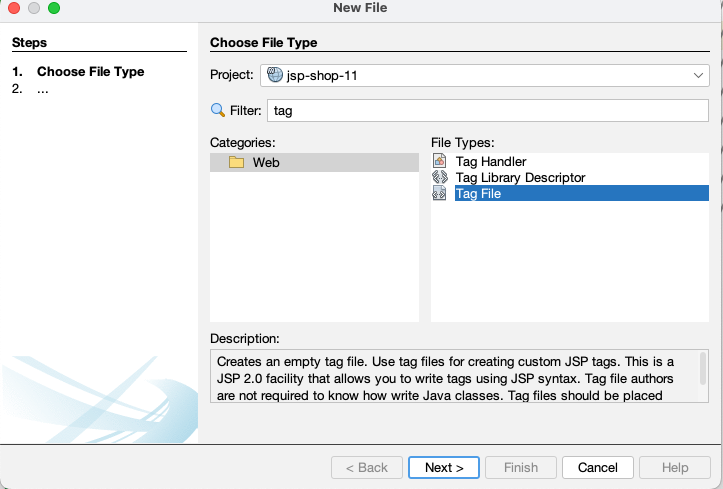Screen dimensions: 723x489
Task: Click the < Back button
Action: (366, 467)
